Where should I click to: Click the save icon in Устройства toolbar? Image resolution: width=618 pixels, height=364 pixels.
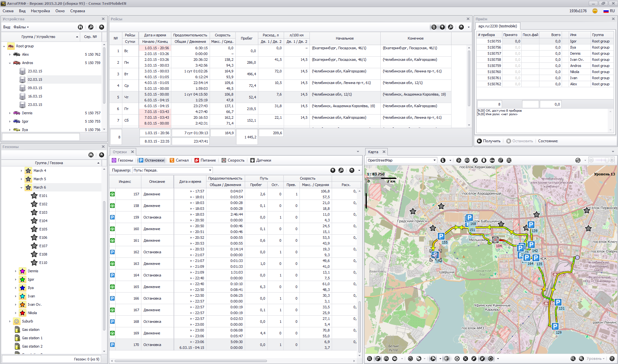click(80, 27)
